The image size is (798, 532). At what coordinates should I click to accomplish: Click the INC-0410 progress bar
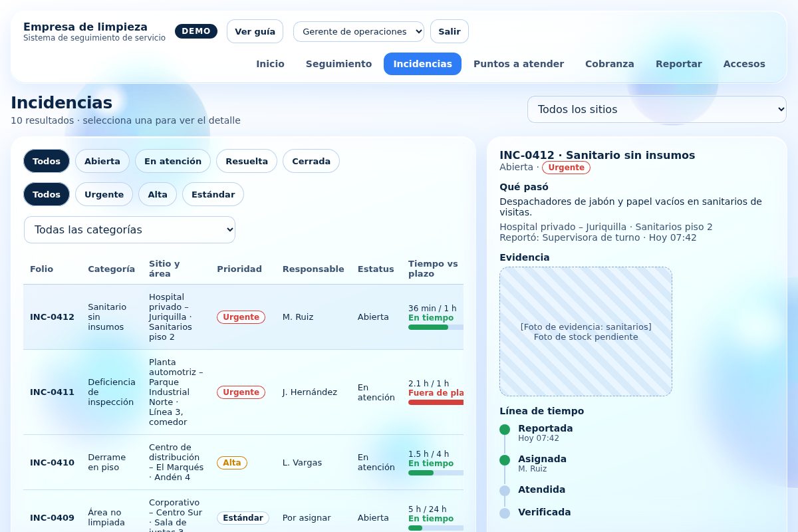[436, 473]
